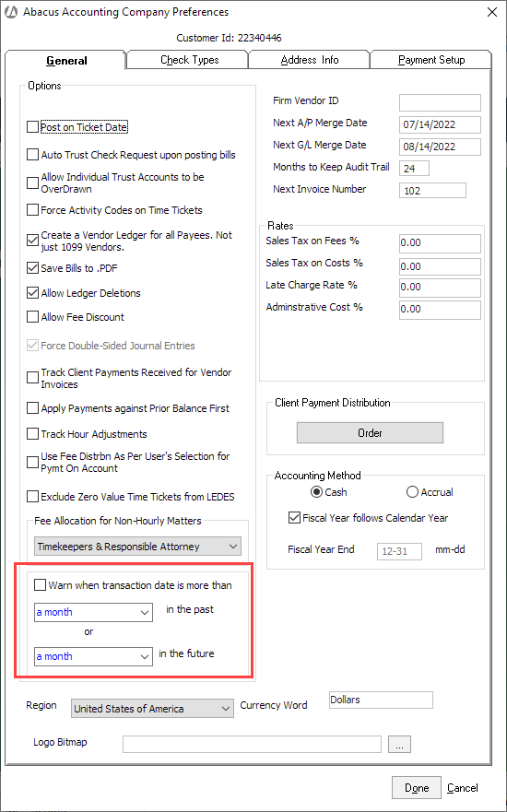Image resolution: width=507 pixels, height=812 pixels.
Task: Open the Payment Setup tab
Action: 430,60
